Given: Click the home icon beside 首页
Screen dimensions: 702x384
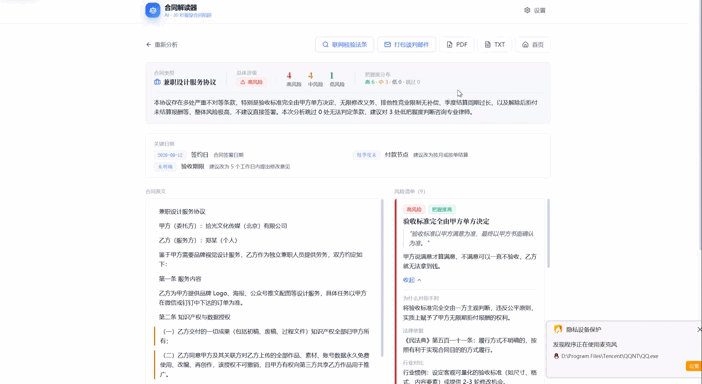Looking at the screenshot, I should point(525,45).
